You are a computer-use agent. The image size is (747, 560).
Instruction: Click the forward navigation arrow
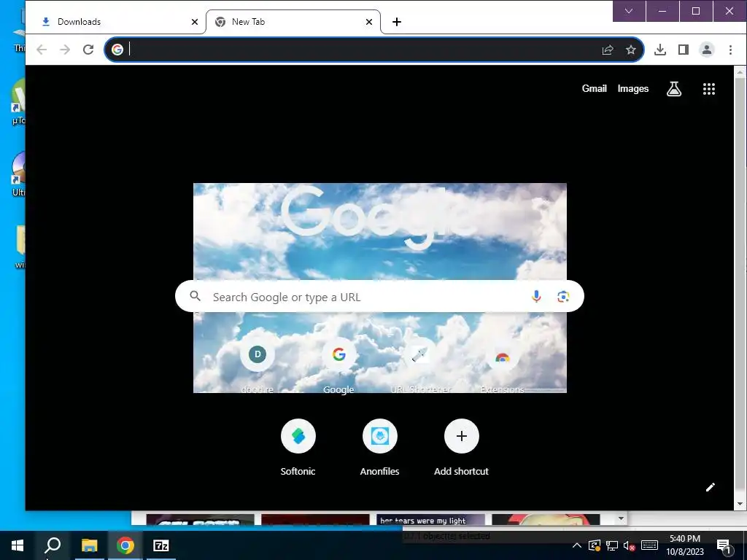65,50
